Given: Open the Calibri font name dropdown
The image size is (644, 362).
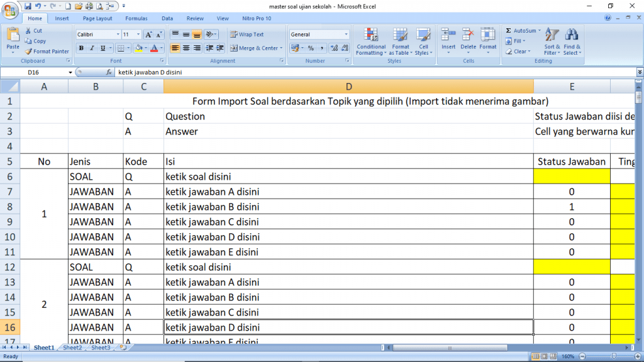Looking at the screenshot, I should pos(118,35).
